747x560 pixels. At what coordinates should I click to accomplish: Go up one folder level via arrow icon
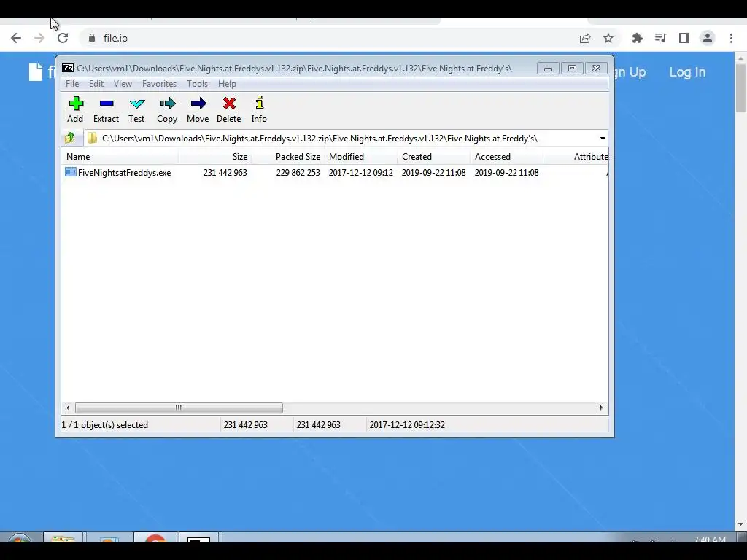point(70,138)
